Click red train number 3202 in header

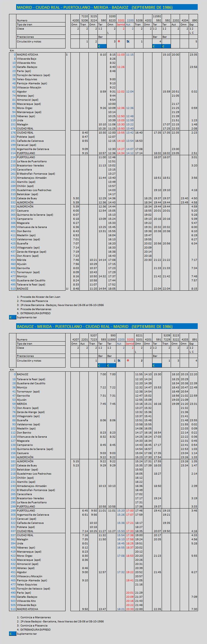pyautogui.click(x=121, y=20)
